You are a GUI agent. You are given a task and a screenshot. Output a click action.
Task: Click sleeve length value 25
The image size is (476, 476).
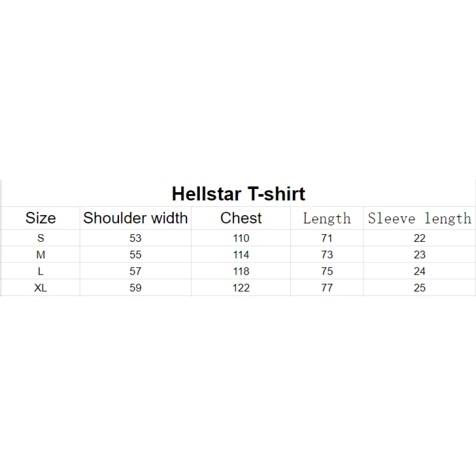(x=419, y=288)
